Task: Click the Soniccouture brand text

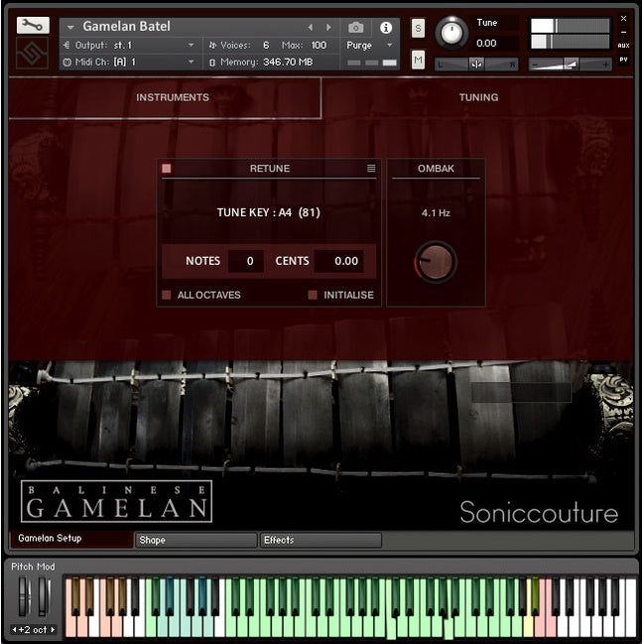Action: 539,513
